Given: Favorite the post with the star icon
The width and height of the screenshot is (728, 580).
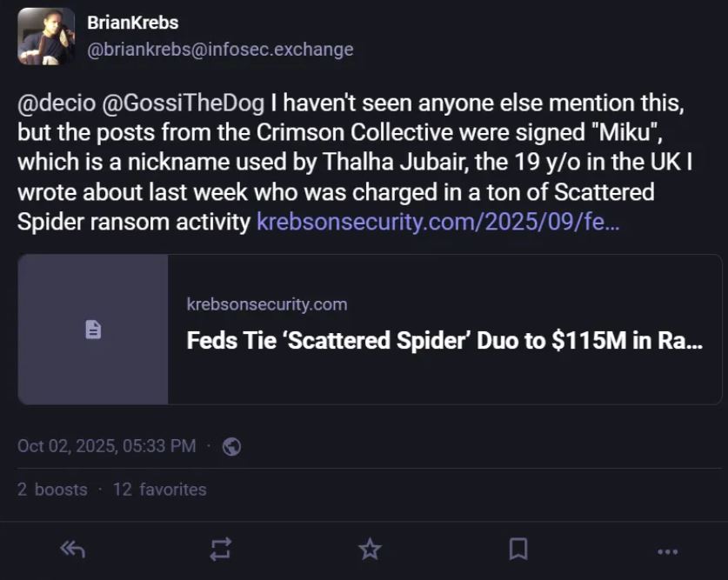Looking at the screenshot, I should point(370,549).
